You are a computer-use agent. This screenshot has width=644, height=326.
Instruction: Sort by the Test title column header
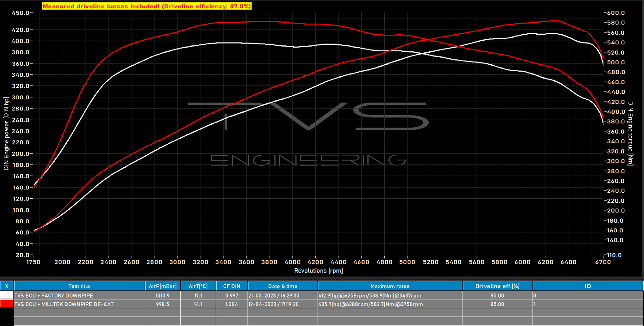tap(79, 286)
